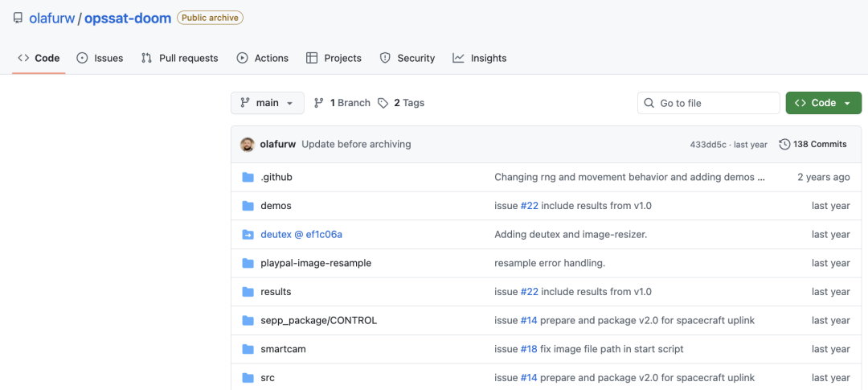Click the history clock icon beside Commits
868x390 pixels.
coord(784,145)
